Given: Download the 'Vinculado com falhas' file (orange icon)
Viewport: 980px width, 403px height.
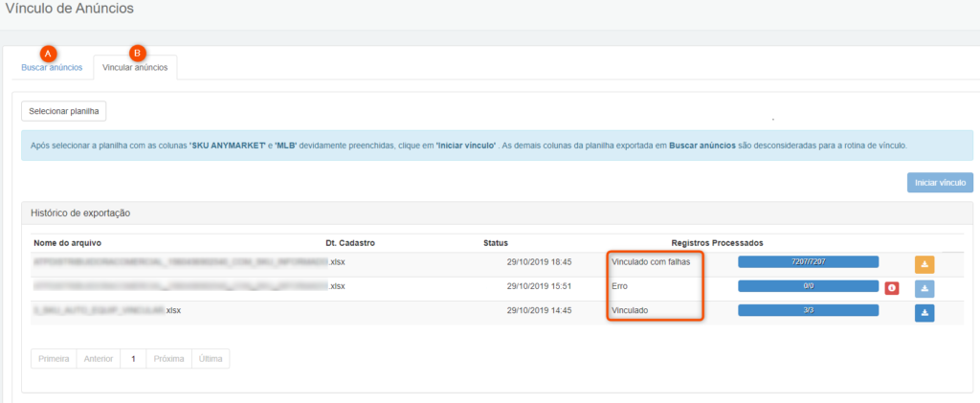Looking at the screenshot, I should (x=924, y=265).
